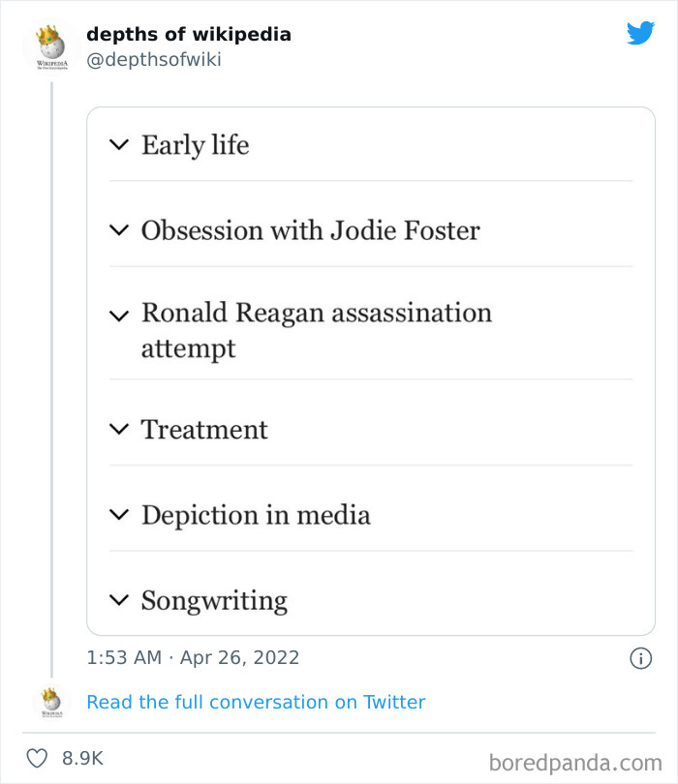Expand the Songwriting section chevron
This screenshot has height=784, width=678.
pyautogui.click(x=119, y=600)
